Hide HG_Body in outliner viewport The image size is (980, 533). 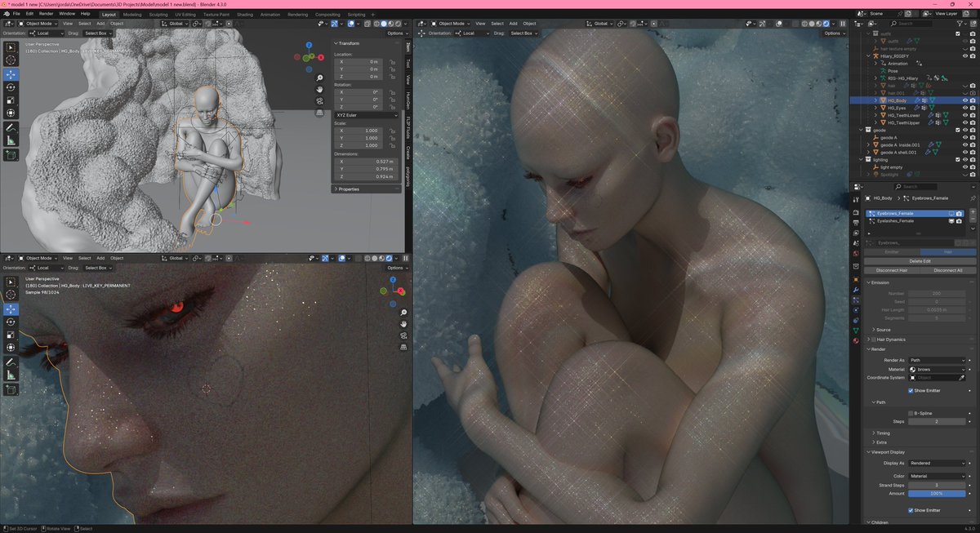964,100
